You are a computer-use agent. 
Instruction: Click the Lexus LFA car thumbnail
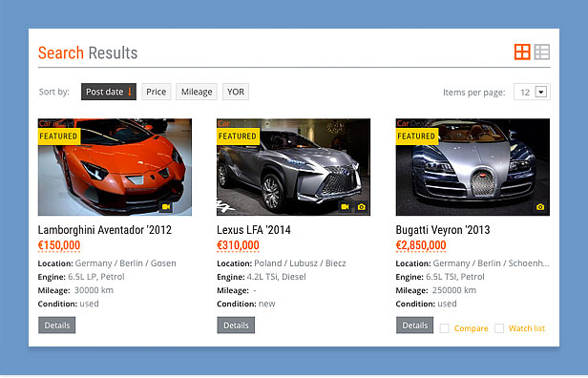click(294, 167)
